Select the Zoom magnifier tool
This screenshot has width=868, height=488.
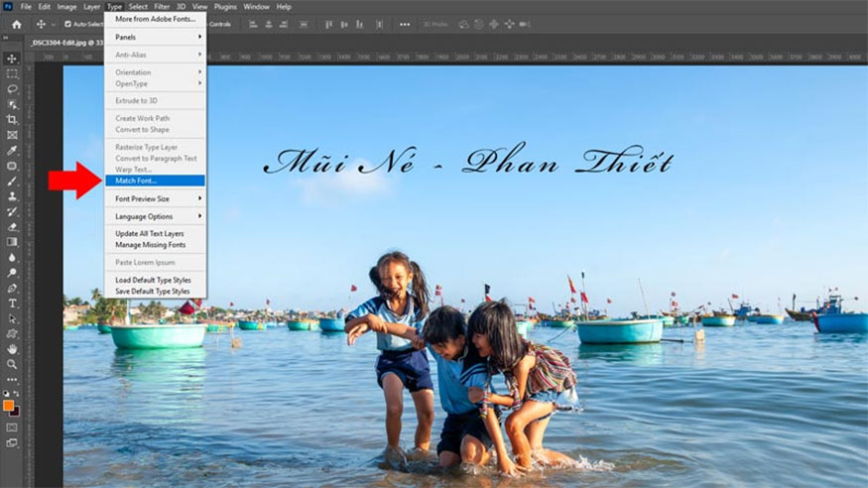[13, 364]
